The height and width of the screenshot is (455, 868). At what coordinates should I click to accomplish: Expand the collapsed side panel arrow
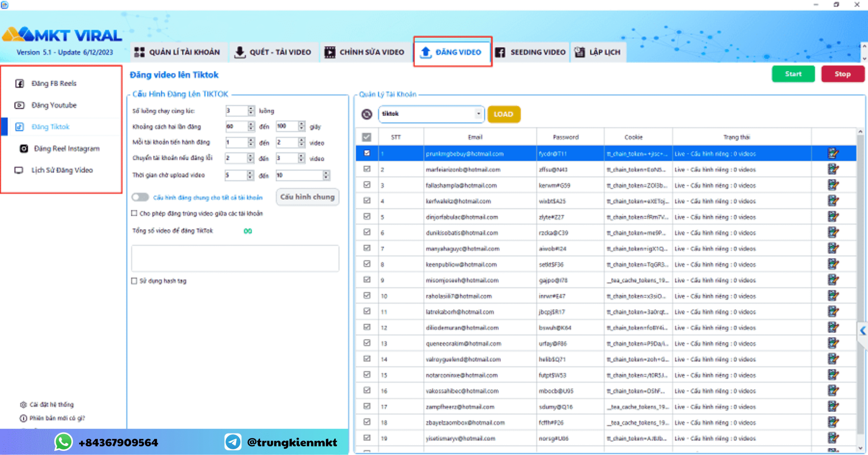863,330
